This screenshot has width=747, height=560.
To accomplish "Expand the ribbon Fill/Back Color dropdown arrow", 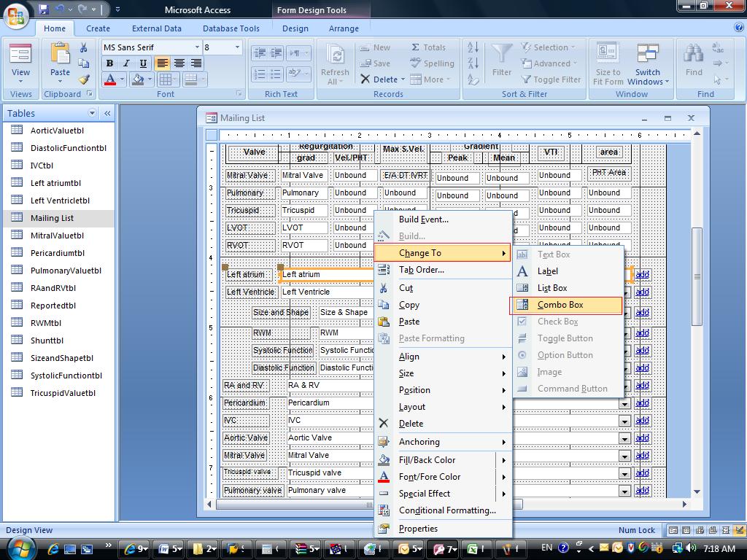I will coord(150,79).
